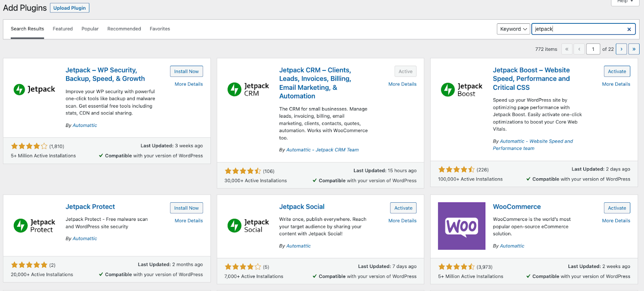Click the Jetpack Boost logo thumbnail

[x=462, y=89]
